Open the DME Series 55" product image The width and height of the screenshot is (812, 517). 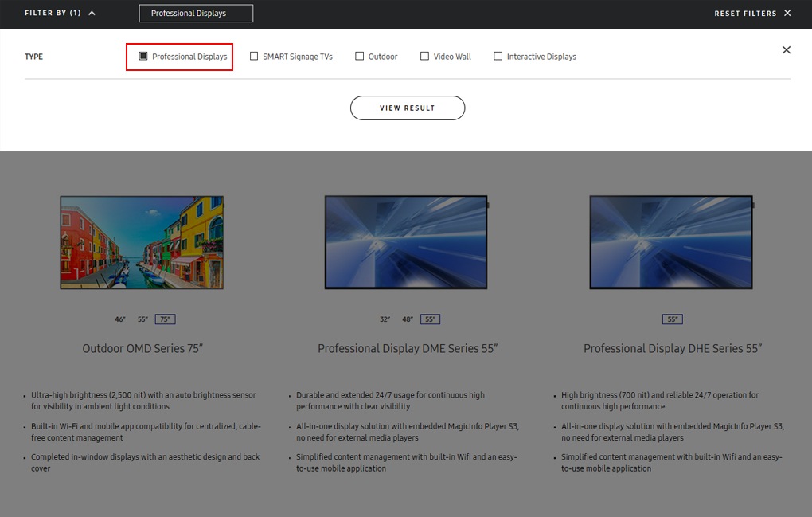[x=407, y=242]
